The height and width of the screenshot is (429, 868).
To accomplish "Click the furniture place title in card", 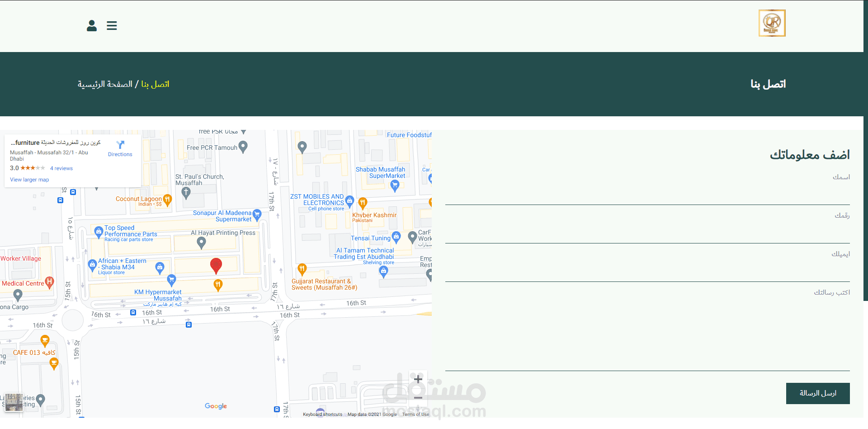I will click(56, 143).
